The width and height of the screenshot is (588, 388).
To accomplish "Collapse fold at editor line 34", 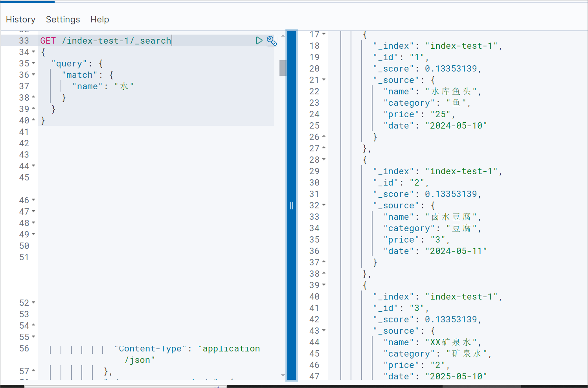I will pyautogui.click(x=33, y=52).
